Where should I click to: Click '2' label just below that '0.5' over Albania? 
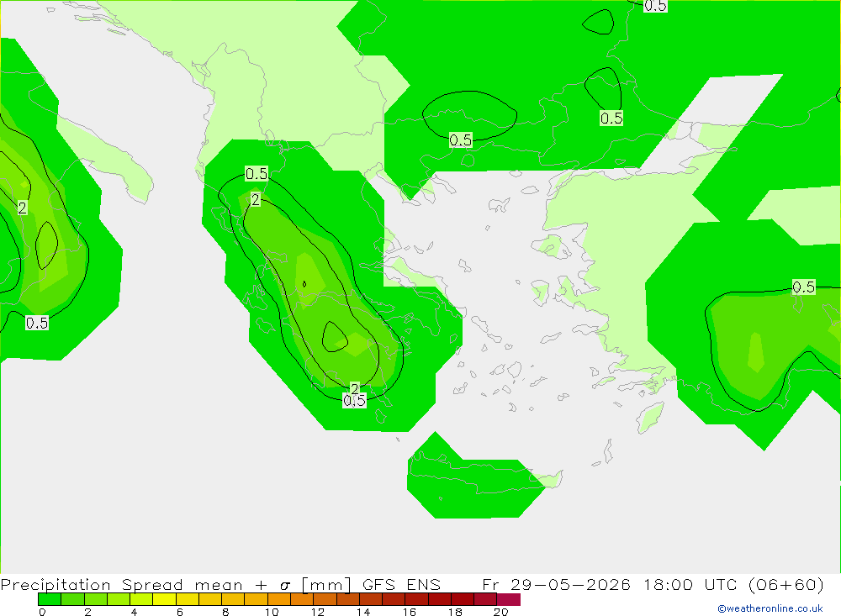[256, 200]
